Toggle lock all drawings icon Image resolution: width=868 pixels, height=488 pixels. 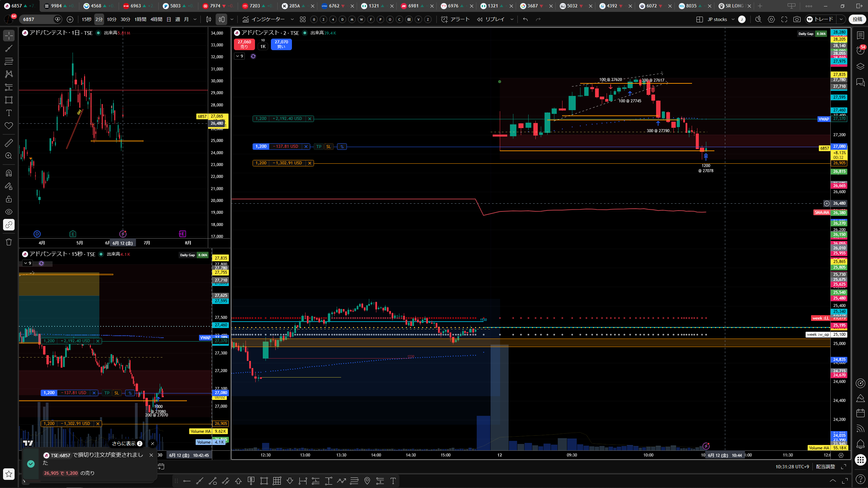(9, 199)
